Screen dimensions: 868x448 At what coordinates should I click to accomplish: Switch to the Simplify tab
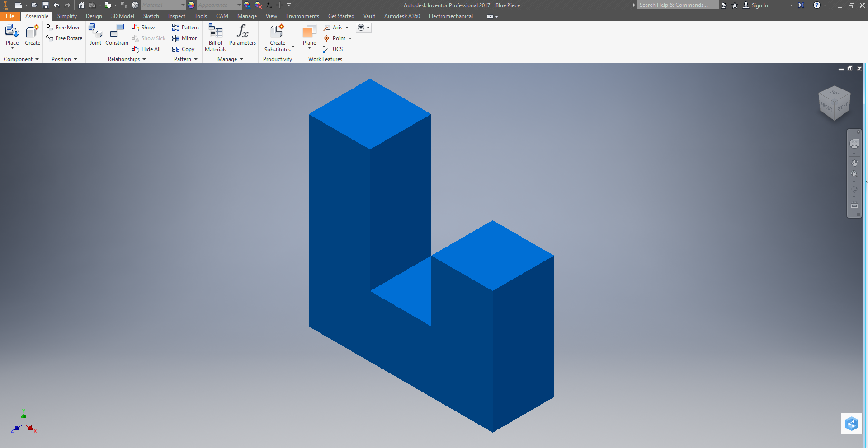click(x=67, y=16)
